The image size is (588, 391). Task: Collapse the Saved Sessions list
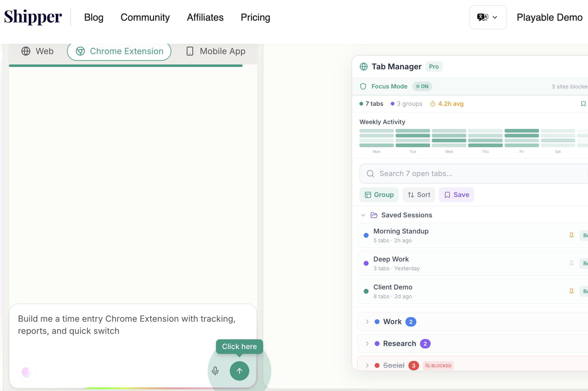(x=363, y=215)
